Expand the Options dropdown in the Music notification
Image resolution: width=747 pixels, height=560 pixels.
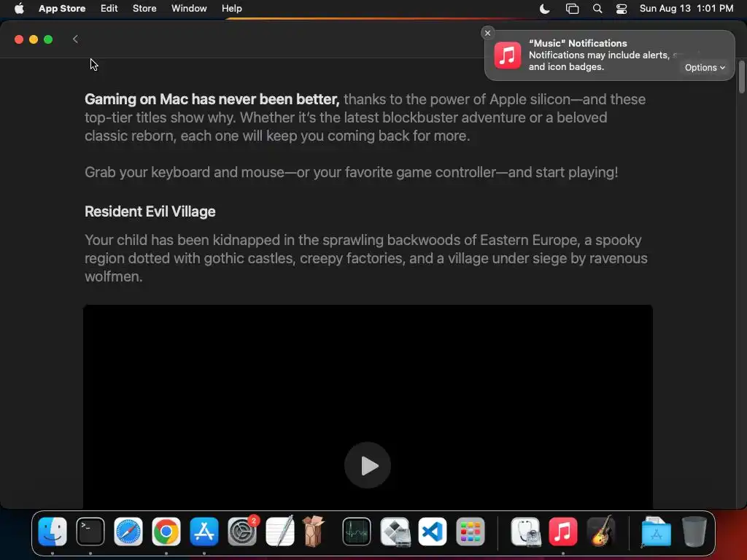[705, 68]
